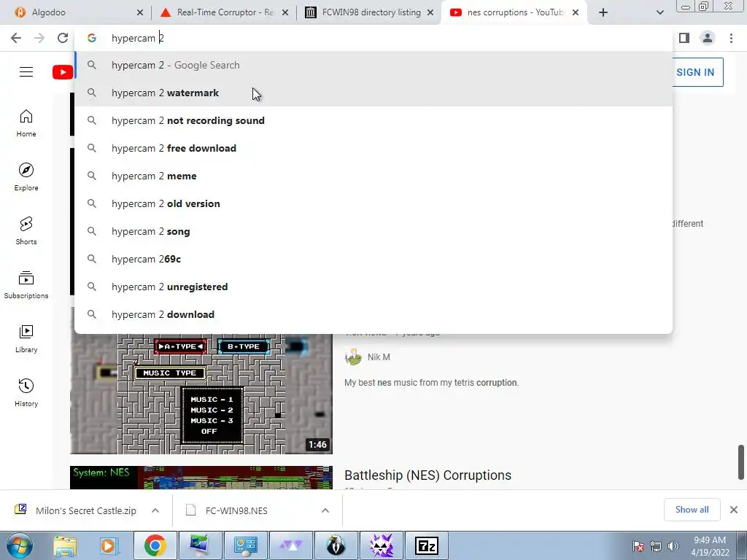Open Shorts in YouTube sidebar
The height and width of the screenshot is (560, 747).
[x=26, y=231]
